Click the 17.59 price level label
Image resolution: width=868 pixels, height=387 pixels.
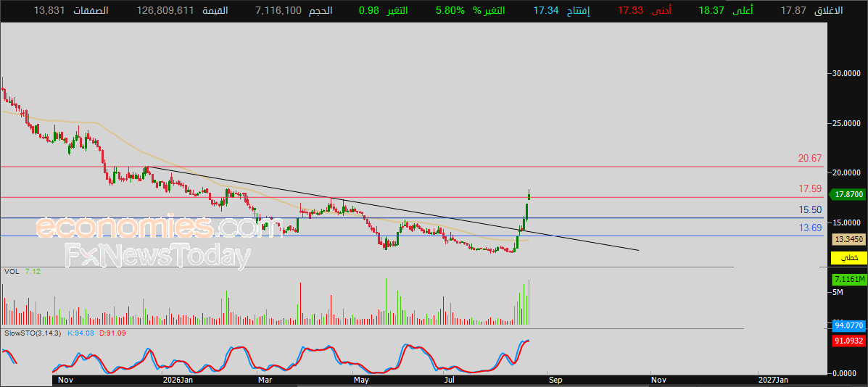coord(809,189)
